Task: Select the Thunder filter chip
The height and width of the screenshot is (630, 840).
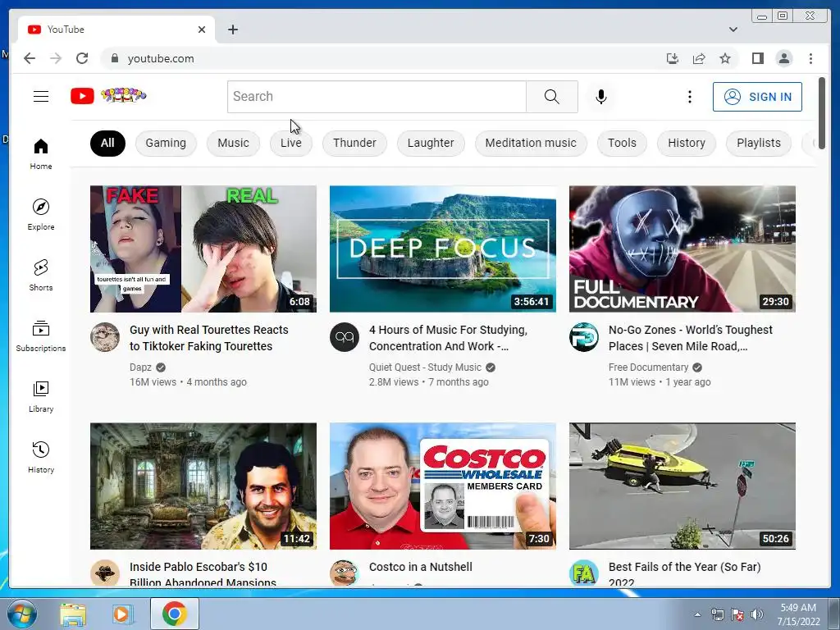Action: click(354, 143)
